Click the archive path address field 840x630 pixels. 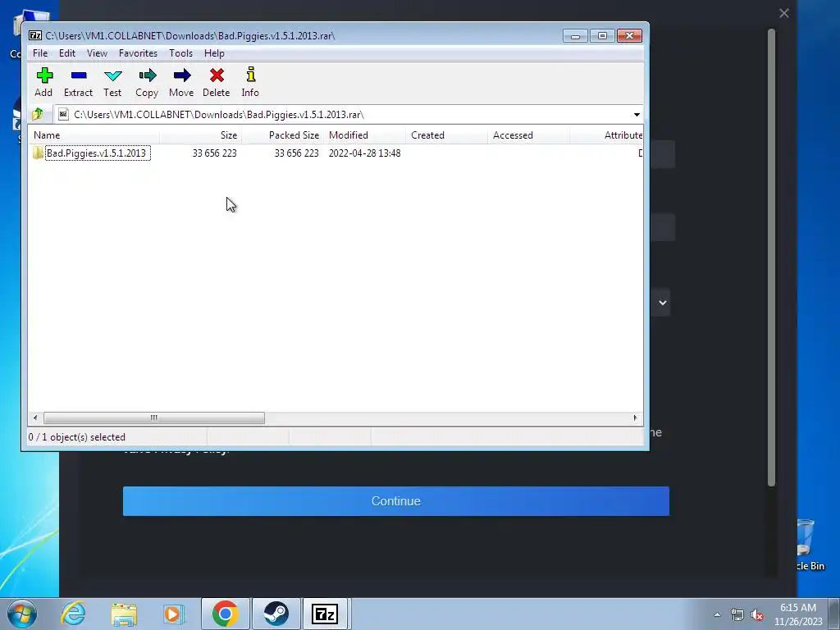pos(348,115)
